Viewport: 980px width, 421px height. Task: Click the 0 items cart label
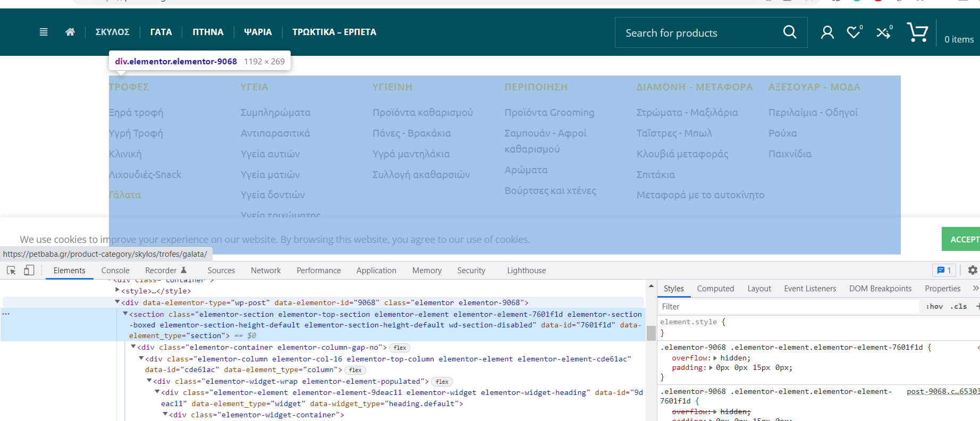pos(959,39)
